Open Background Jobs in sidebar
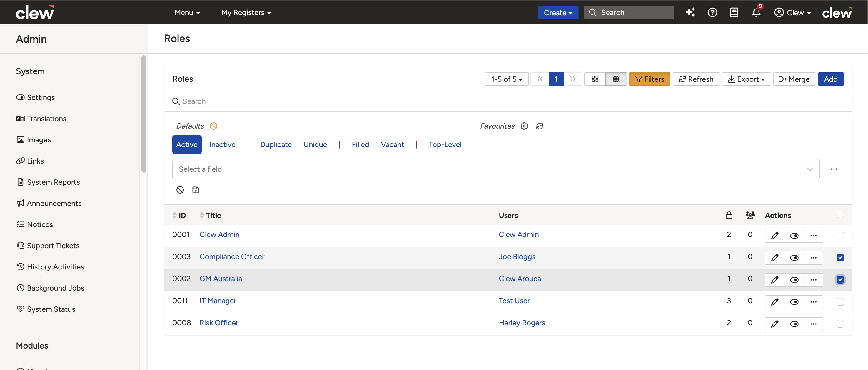868x370 pixels. [x=50, y=288]
